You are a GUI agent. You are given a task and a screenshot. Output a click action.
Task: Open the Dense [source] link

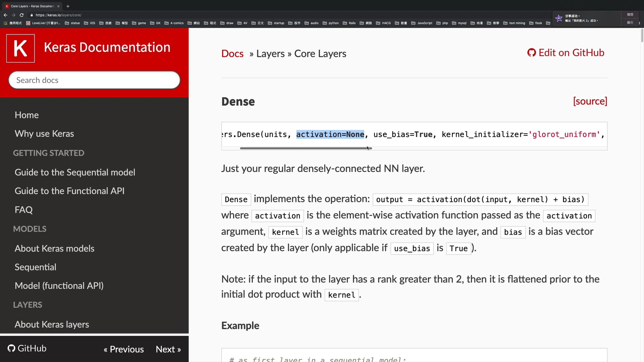tap(590, 101)
